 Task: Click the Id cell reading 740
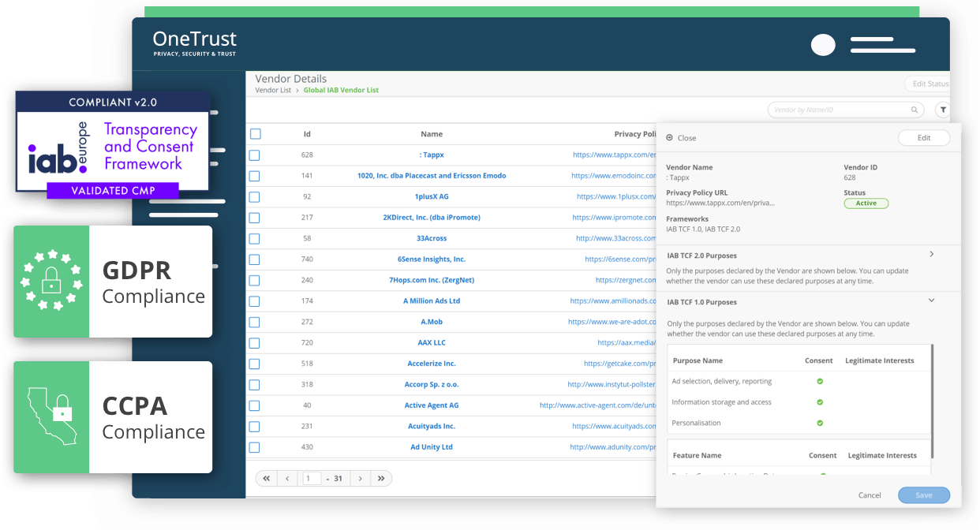(307, 259)
